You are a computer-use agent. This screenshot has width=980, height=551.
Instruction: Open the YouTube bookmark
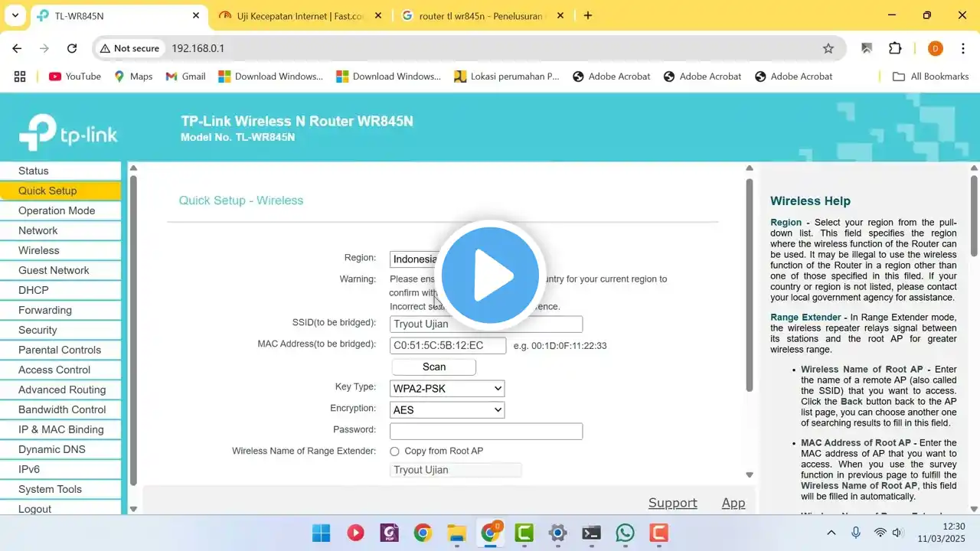(x=75, y=77)
